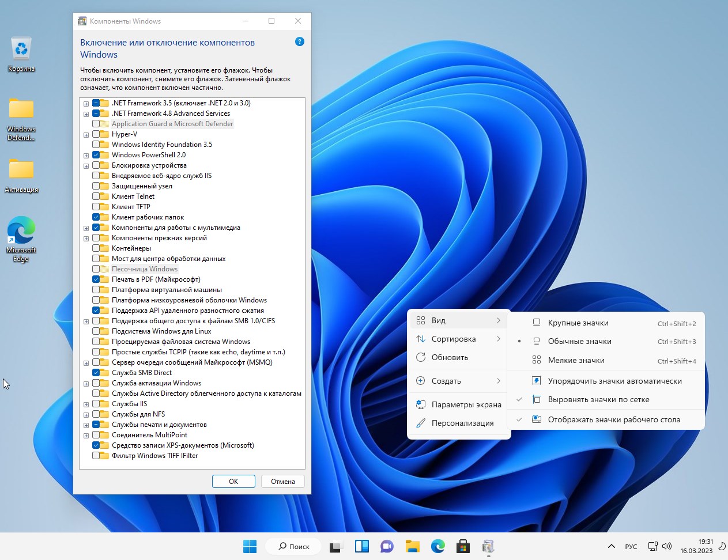
Task: Enable the Клиент Telnet checkbox
Action: tap(96, 196)
